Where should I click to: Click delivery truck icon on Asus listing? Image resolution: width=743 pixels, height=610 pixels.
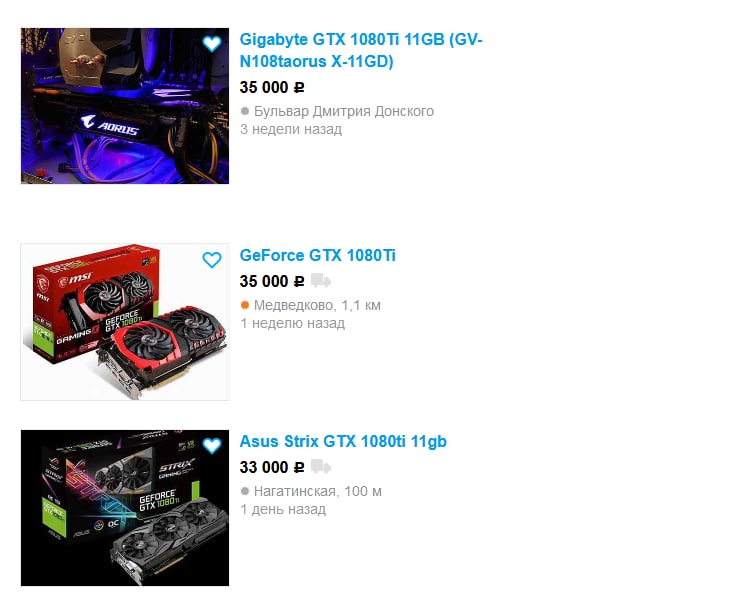(x=321, y=466)
